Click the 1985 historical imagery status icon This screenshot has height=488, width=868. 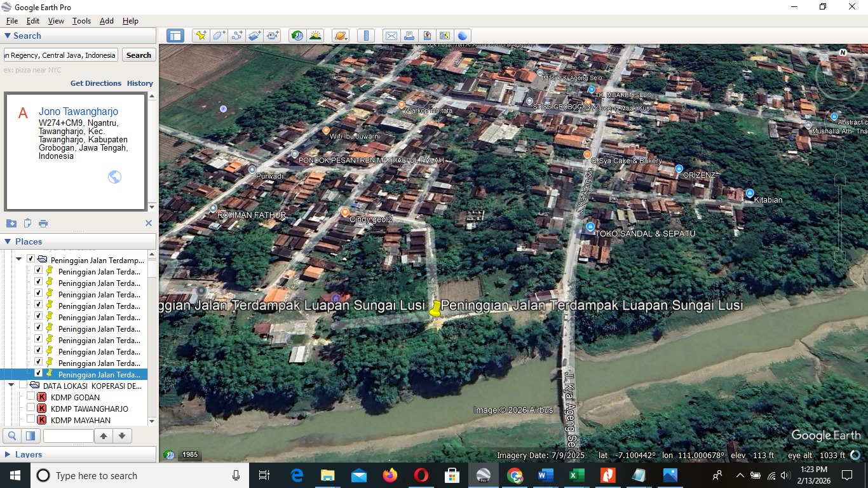coord(170,455)
